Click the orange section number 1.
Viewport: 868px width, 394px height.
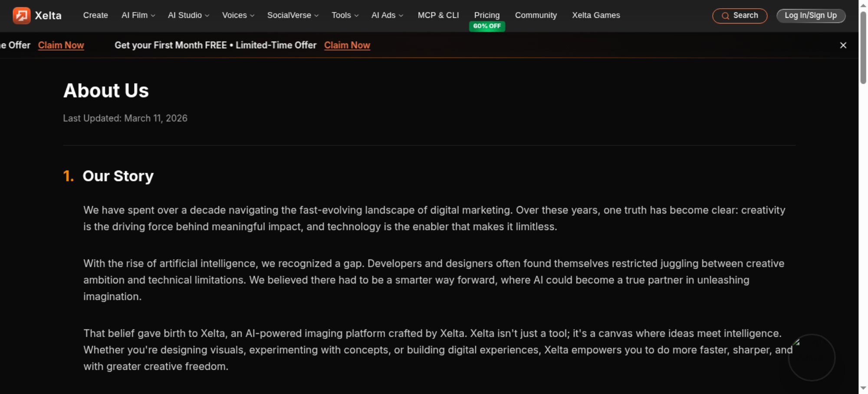pos(68,176)
